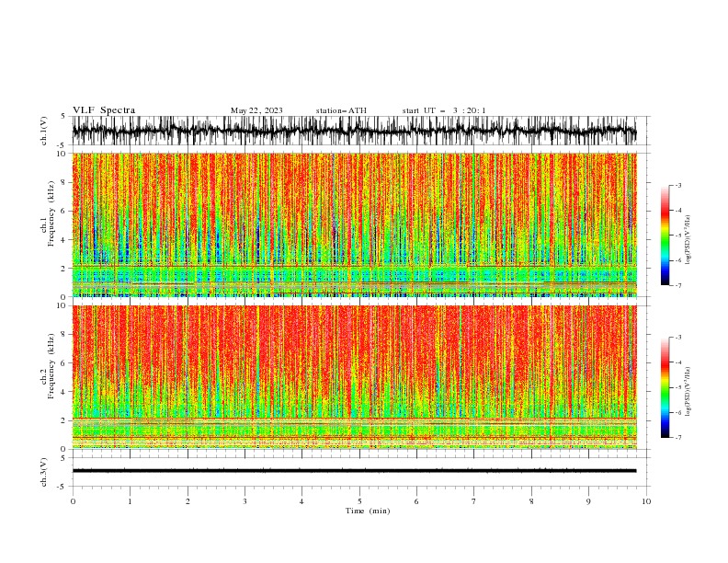The width and height of the screenshot is (728, 563).
Task: Select the "Time (min)" axis label
Action: [x=368, y=511]
